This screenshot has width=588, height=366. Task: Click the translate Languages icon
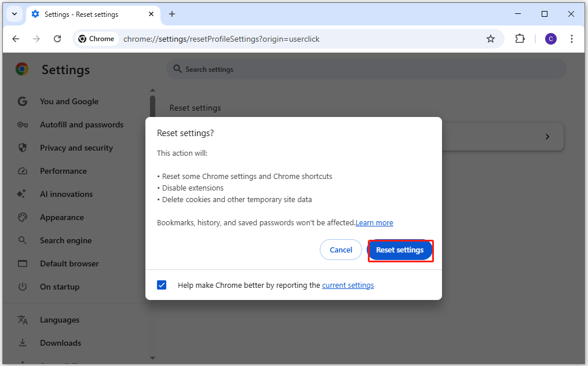coord(23,320)
